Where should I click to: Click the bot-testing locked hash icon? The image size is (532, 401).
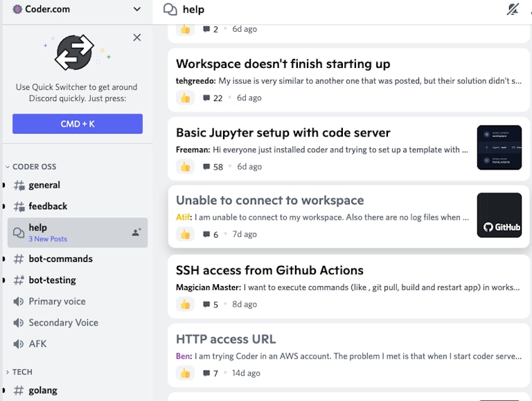coord(19,280)
